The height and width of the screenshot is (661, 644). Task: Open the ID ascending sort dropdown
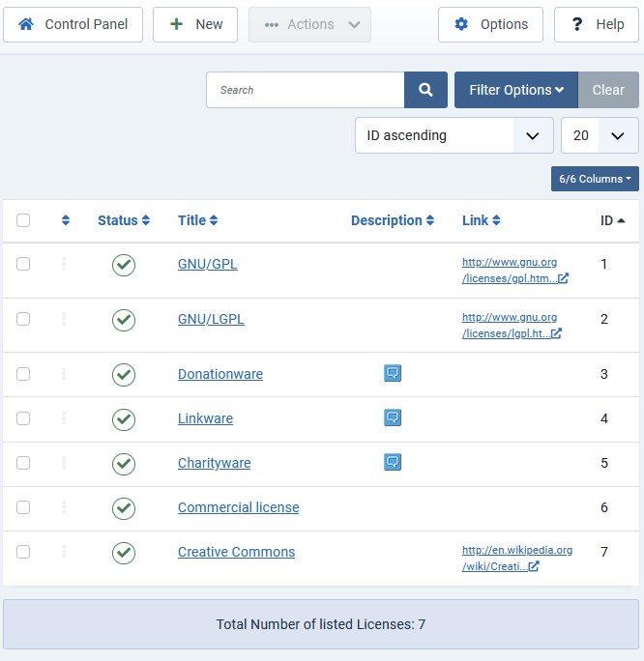(x=454, y=135)
